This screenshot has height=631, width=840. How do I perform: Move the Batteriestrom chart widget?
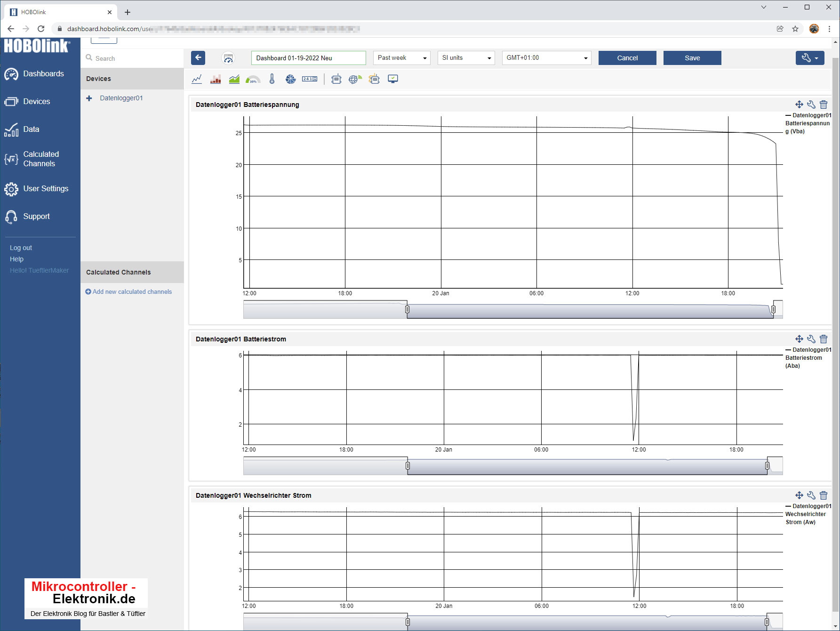[799, 339]
